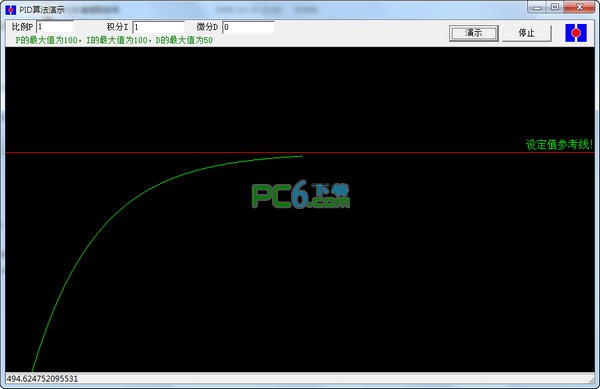Maximize the PID算法演示 window

(555, 7)
